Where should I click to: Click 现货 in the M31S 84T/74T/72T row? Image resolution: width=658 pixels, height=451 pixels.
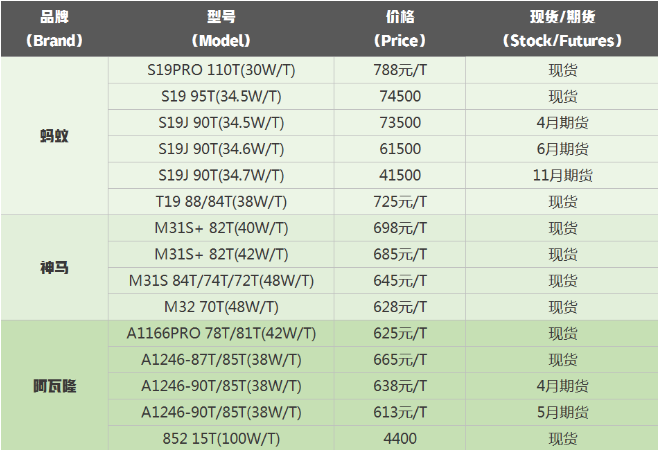562,281
